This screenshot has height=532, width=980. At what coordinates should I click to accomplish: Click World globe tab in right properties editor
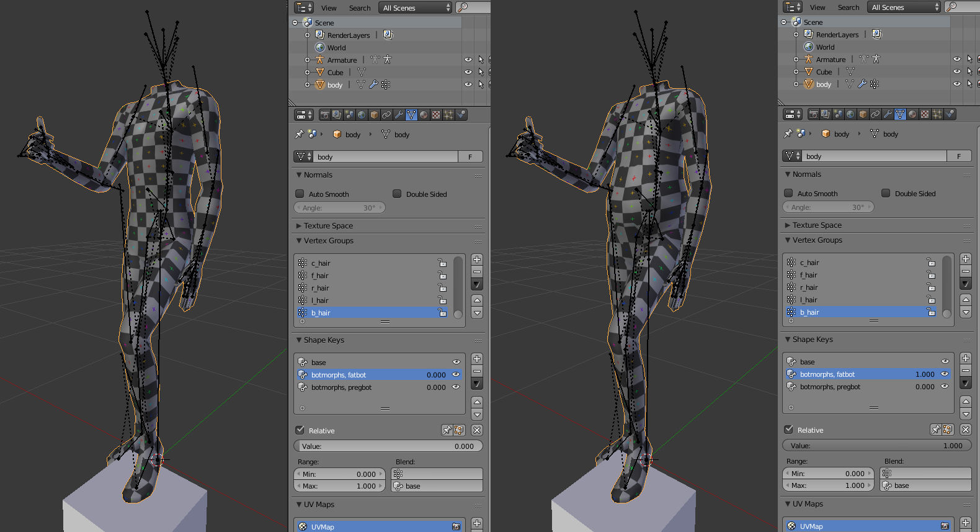coord(850,114)
